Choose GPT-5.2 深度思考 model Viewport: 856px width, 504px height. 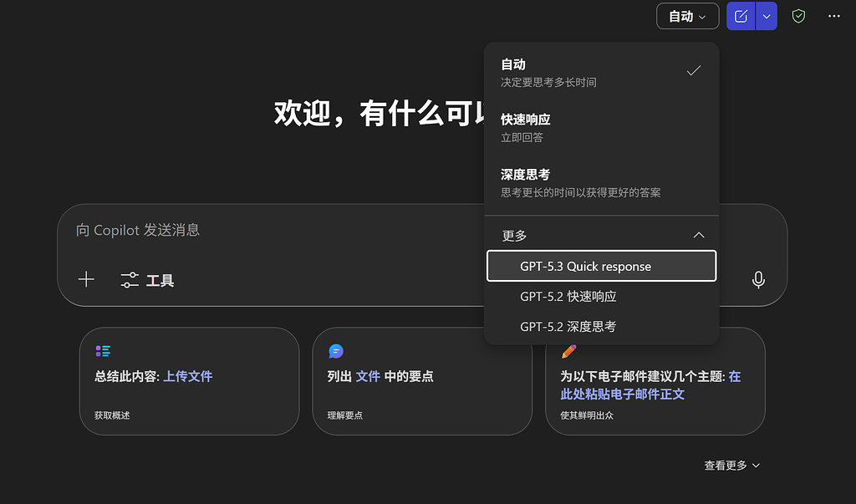coord(602,327)
